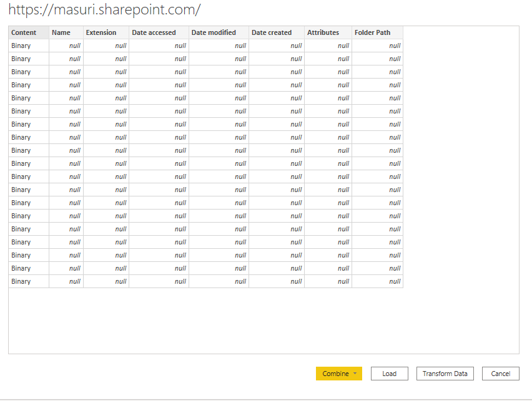Open the Combine dropdown arrow
Image resolution: width=532 pixels, height=401 pixels.
pyautogui.click(x=355, y=374)
